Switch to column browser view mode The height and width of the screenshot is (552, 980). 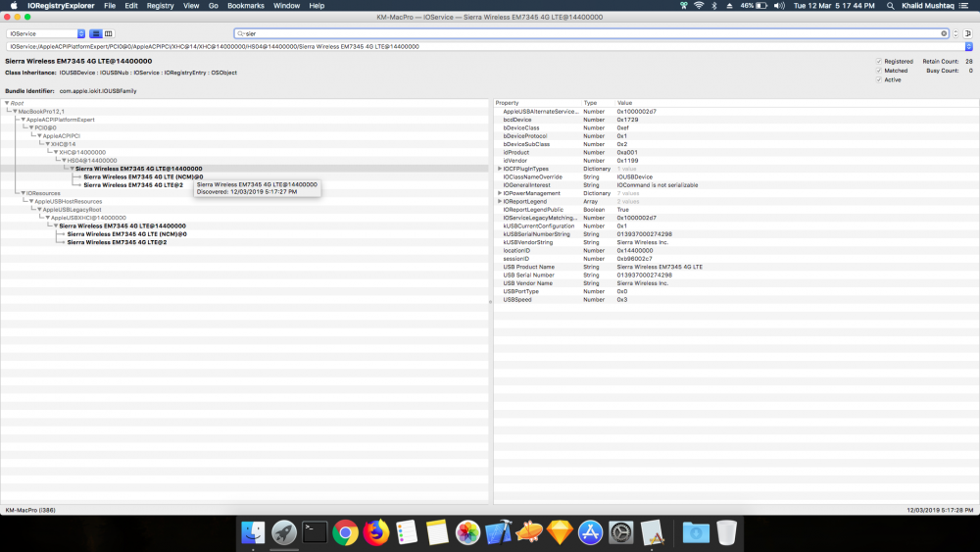tap(108, 33)
